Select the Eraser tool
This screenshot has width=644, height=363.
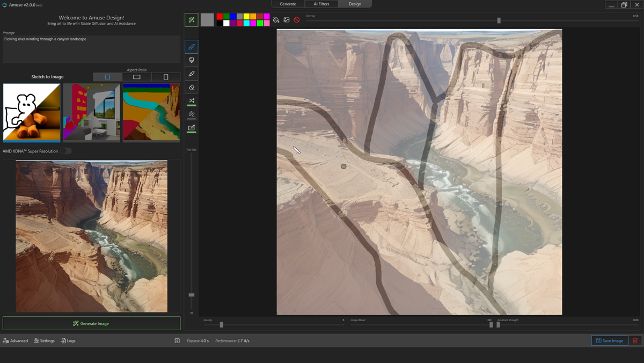(192, 87)
